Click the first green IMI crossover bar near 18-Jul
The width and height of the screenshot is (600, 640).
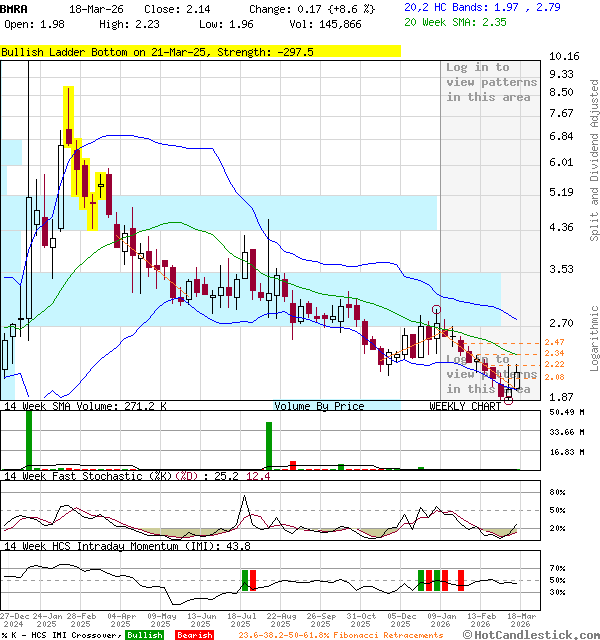[x=243, y=579]
